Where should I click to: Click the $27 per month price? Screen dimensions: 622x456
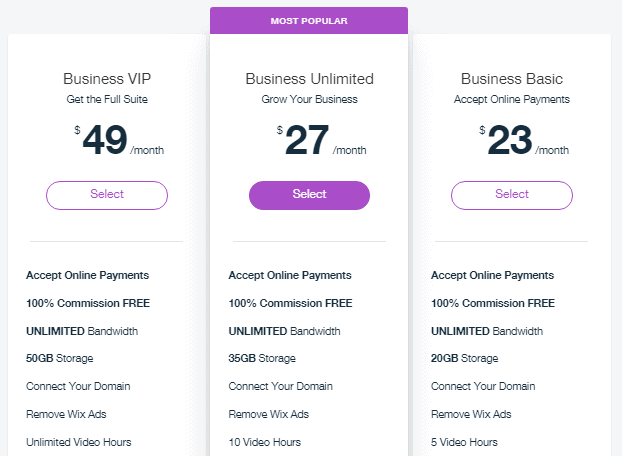(x=309, y=141)
